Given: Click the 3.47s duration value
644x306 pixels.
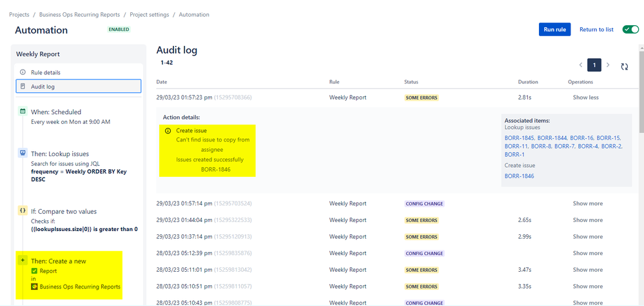Looking at the screenshot, I should pos(525,270).
